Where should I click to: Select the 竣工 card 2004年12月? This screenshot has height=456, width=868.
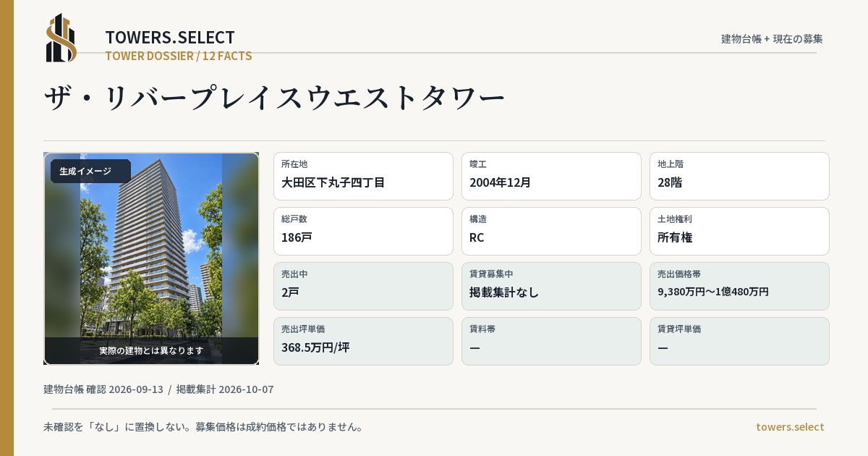click(551, 176)
